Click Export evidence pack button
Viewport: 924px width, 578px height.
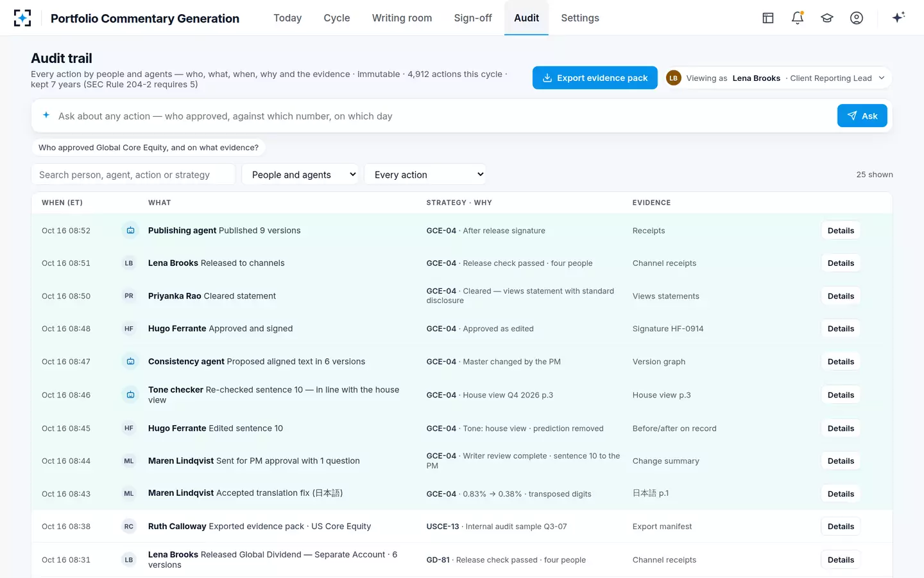[595, 78]
